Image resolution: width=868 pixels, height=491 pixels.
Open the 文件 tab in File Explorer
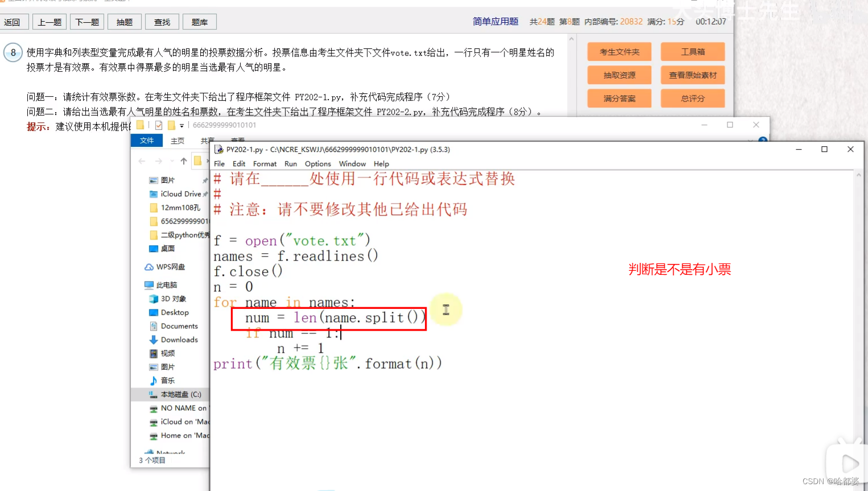pos(147,141)
